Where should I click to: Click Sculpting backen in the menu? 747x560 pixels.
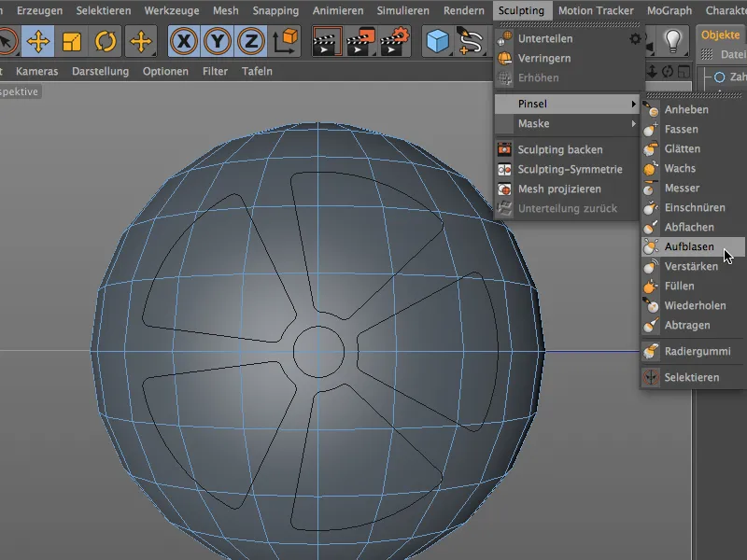(559, 149)
